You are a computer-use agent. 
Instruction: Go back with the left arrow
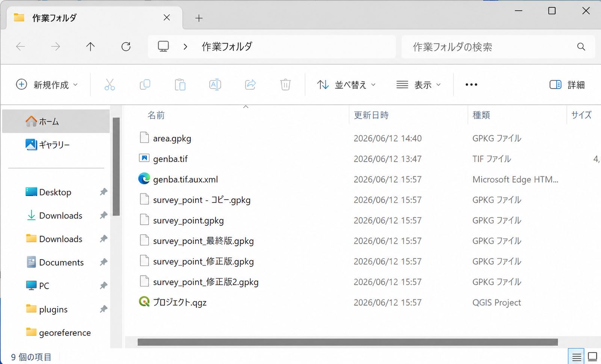click(20, 47)
